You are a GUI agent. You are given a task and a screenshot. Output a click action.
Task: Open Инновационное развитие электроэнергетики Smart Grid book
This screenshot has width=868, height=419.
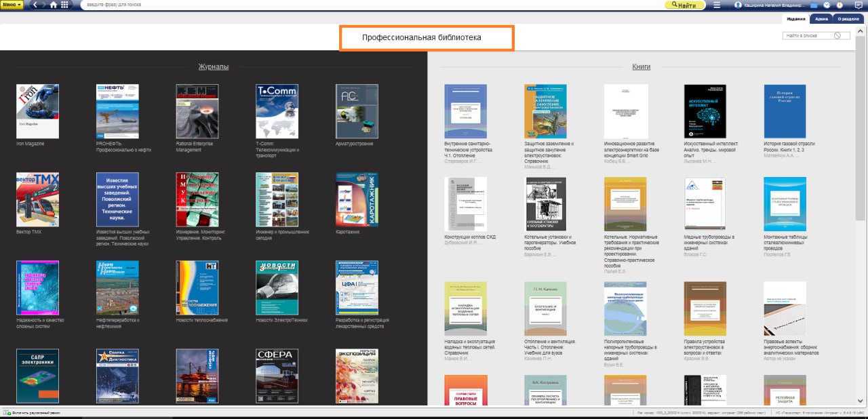625,111
